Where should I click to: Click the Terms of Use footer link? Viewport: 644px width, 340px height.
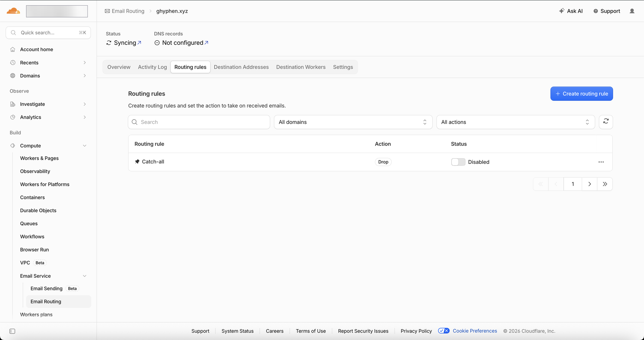coord(311,331)
